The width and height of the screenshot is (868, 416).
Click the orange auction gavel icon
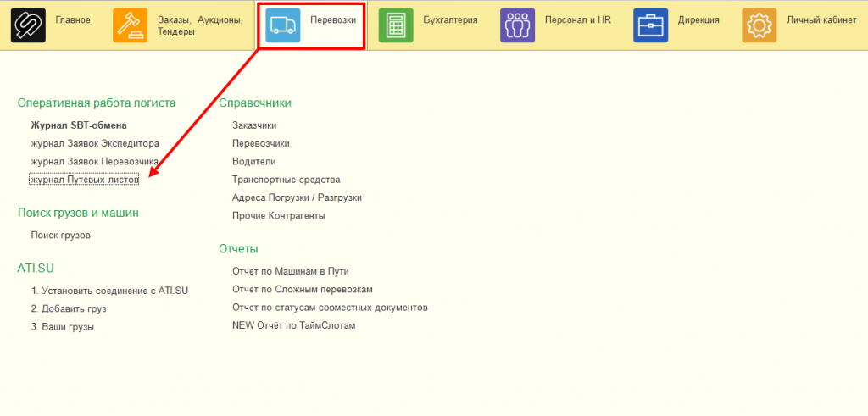130,25
